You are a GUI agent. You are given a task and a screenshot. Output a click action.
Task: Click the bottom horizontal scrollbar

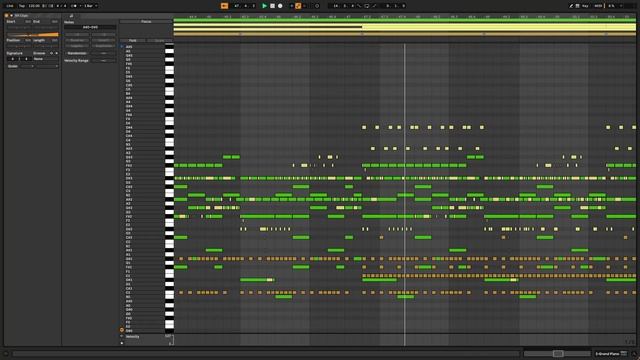point(265,354)
